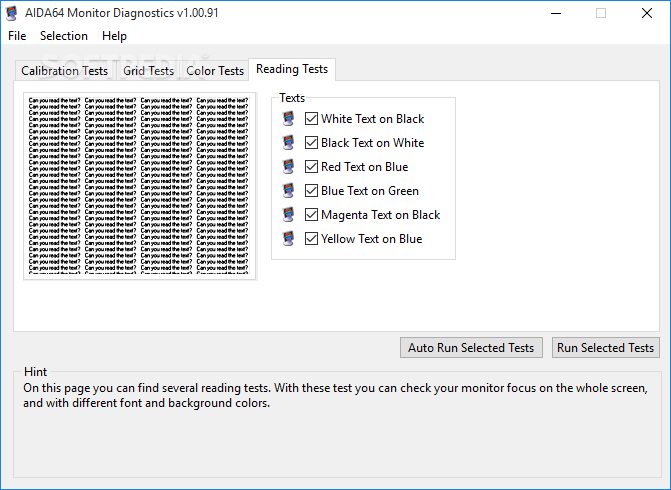Switch to the Calibration Tests tab
Viewport: 671px width, 490px height.
(x=65, y=71)
